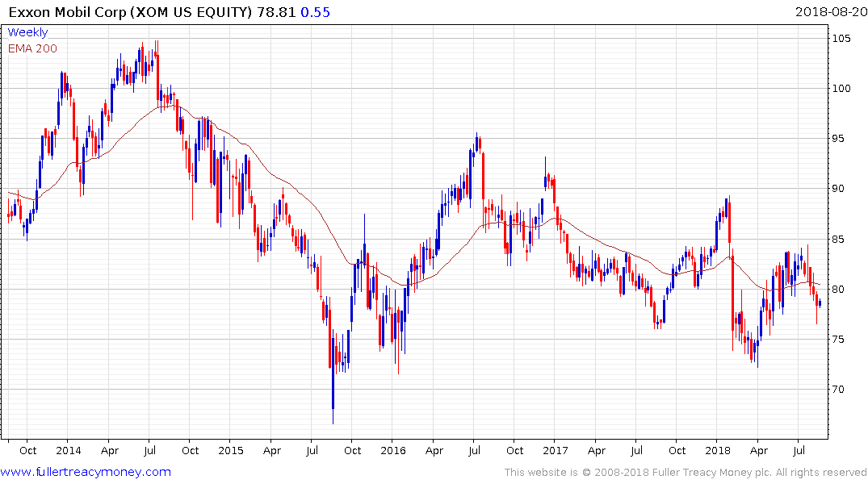Click the 'EMA 200' indicator label
Viewport: 868px width, 484px height.
click(32, 48)
